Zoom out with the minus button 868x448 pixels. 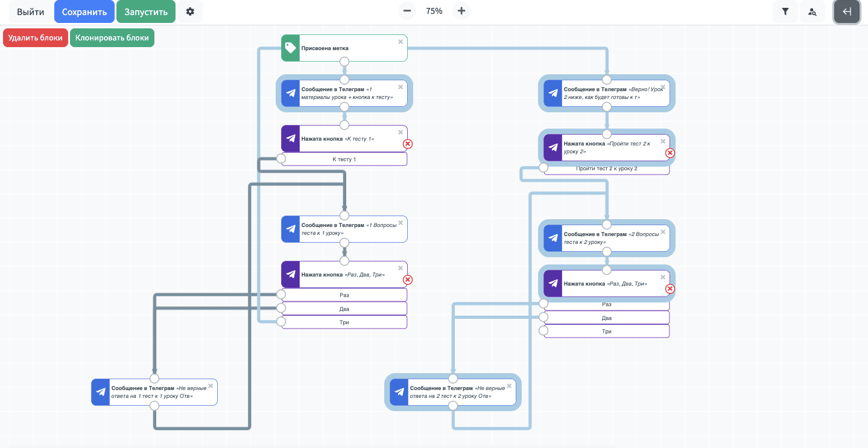[407, 11]
